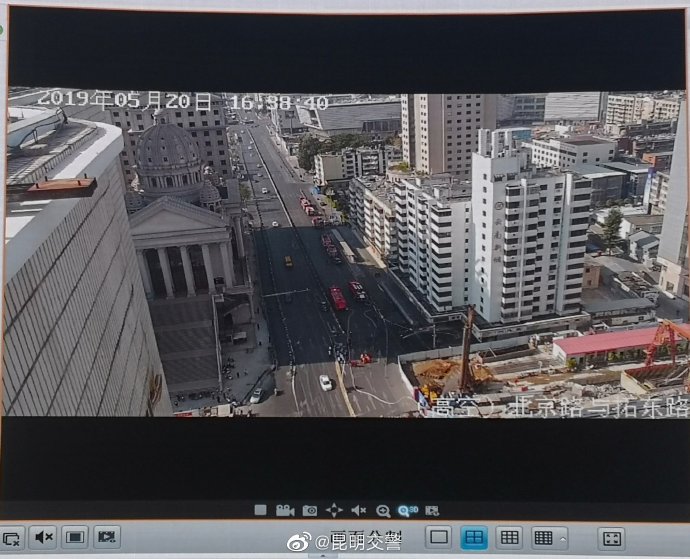Enable digital zoom magnifier
Image resolution: width=690 pixels, height=559 pixels.
coord(383,510)
